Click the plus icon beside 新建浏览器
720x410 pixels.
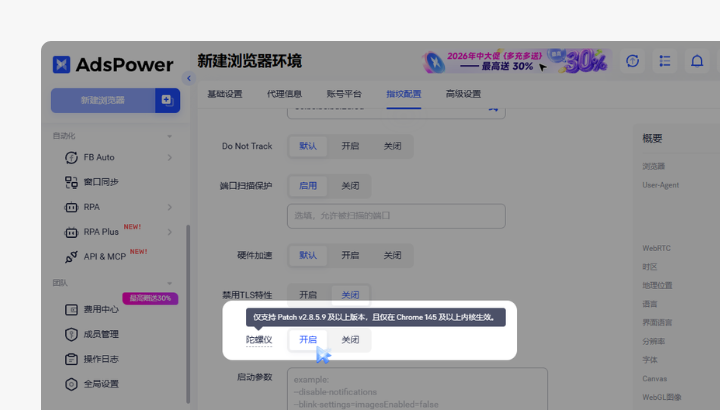tap(167, 100)
